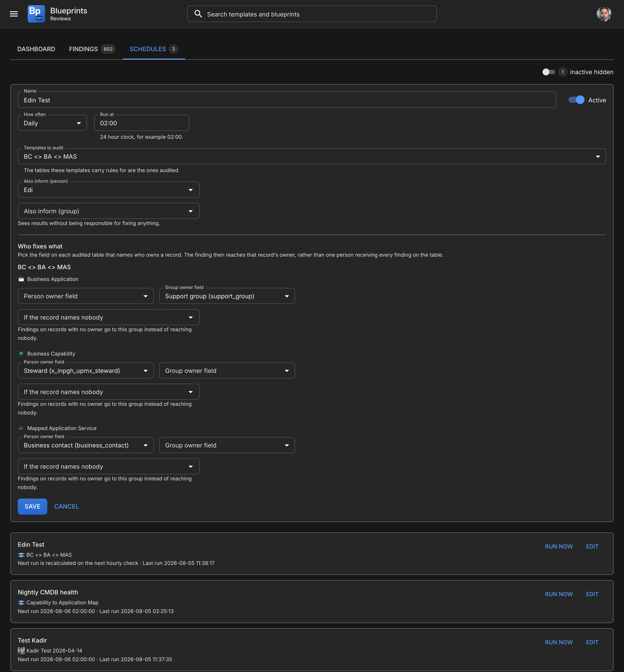Run the Edin Test schedule now
The width and height of the screenshot is (624, 672).
[x=559, y=546]
